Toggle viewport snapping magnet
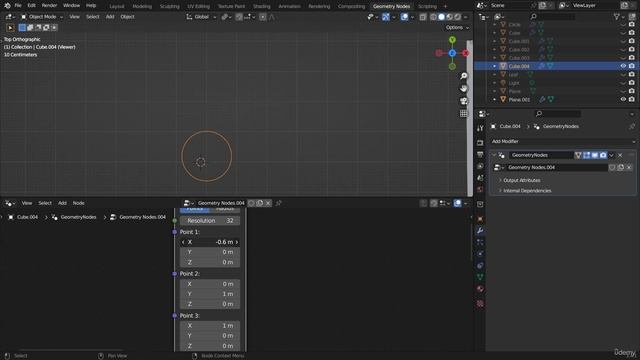 point(239,17)
